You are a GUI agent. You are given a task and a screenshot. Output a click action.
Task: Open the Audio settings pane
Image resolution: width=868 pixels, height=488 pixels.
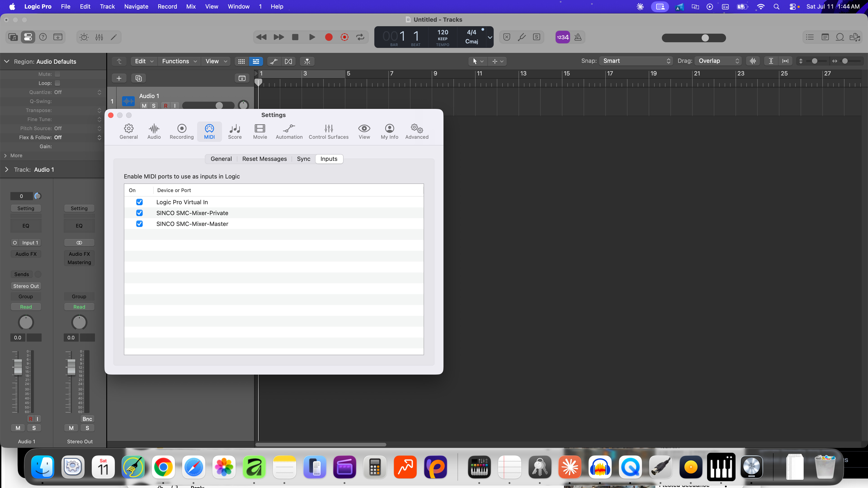coord(154,131)
